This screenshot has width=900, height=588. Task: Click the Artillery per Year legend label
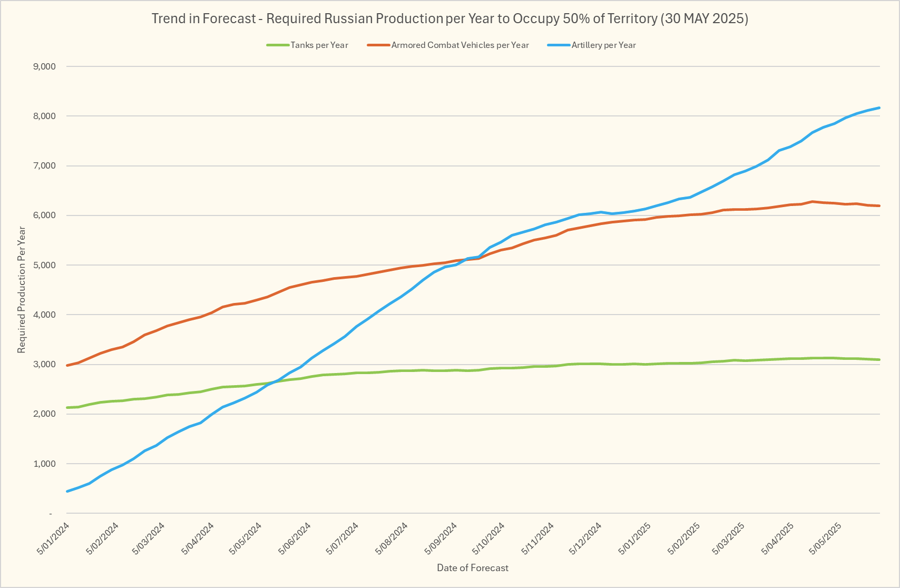(603, 45)
